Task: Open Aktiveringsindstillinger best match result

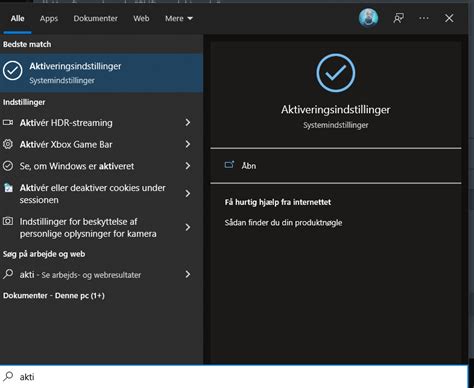Action: coord(101,73)
